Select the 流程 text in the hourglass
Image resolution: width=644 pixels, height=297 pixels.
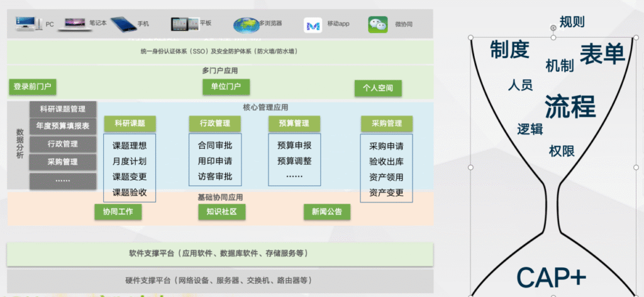(x=570, y=106)
